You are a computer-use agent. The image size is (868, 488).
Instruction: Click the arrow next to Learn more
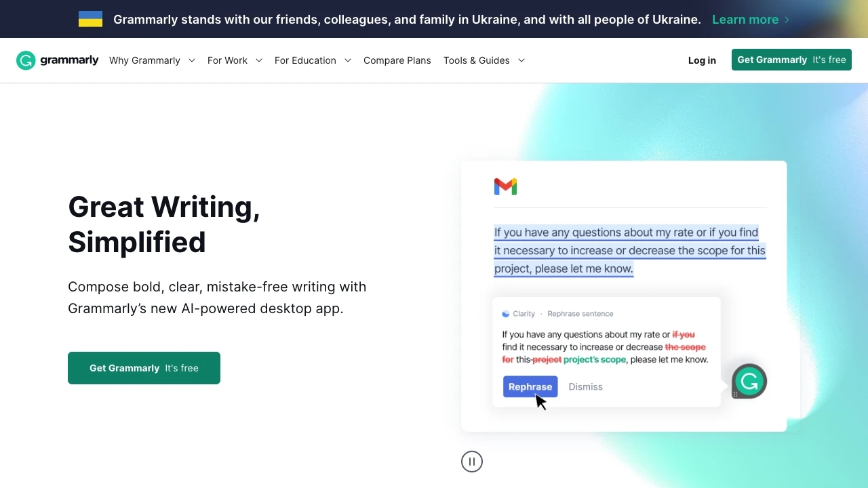[787, 20]
